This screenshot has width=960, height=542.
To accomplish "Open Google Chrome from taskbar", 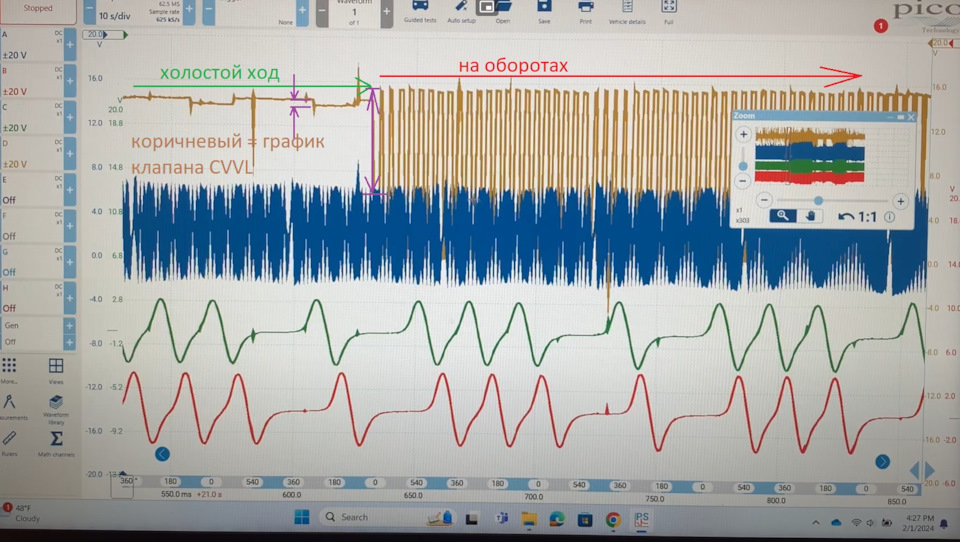I will 613,519.
